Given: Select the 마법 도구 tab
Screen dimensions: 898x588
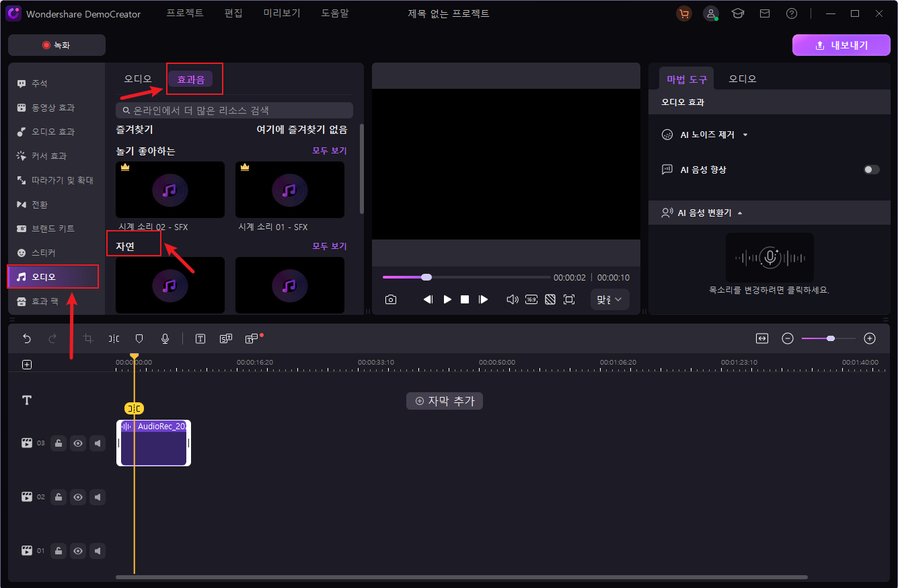Looking at the screenshot, I should click(687, 79).
